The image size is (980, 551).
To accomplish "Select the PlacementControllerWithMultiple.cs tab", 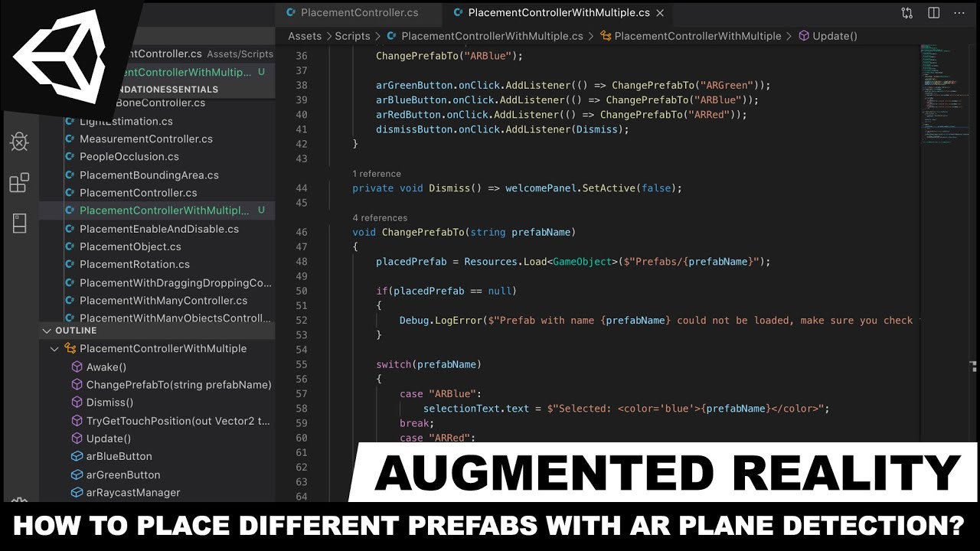I will pos(559,13).
